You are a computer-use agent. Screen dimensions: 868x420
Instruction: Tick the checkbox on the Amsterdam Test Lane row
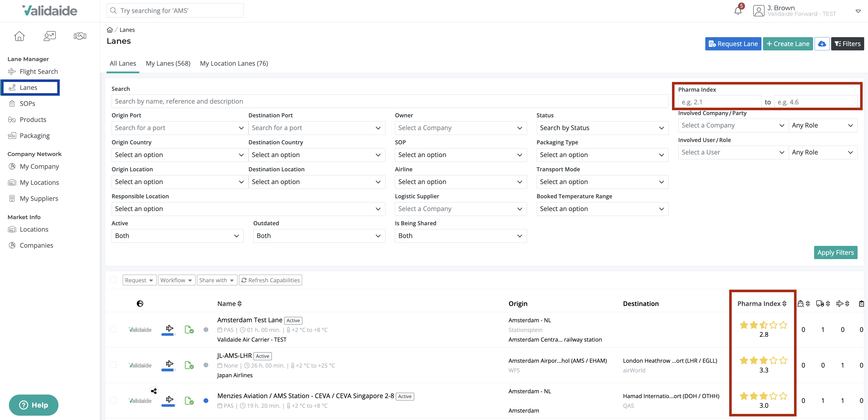[x=113, y=330]
